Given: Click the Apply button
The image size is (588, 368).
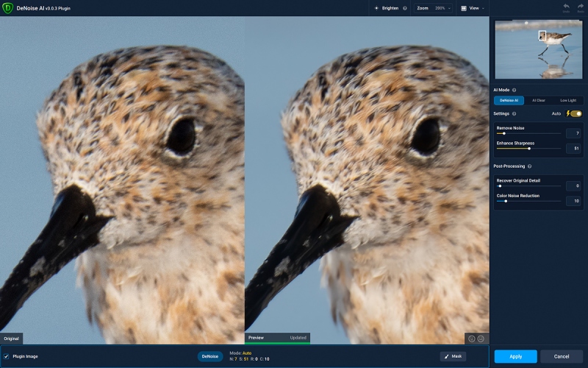Looking at the screenshot, I should [516, 356].
